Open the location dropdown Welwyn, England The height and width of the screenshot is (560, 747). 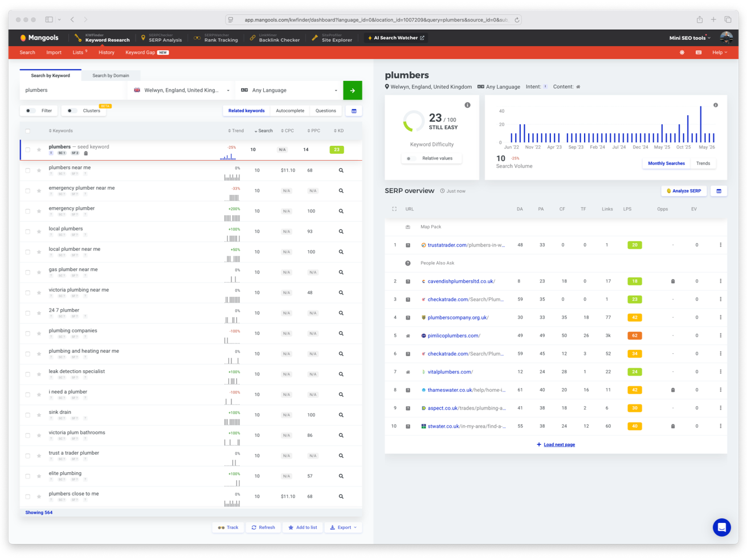(182, 91)
